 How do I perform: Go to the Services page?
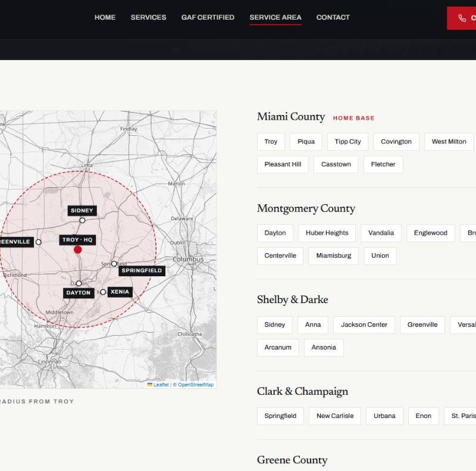point(148,17)
